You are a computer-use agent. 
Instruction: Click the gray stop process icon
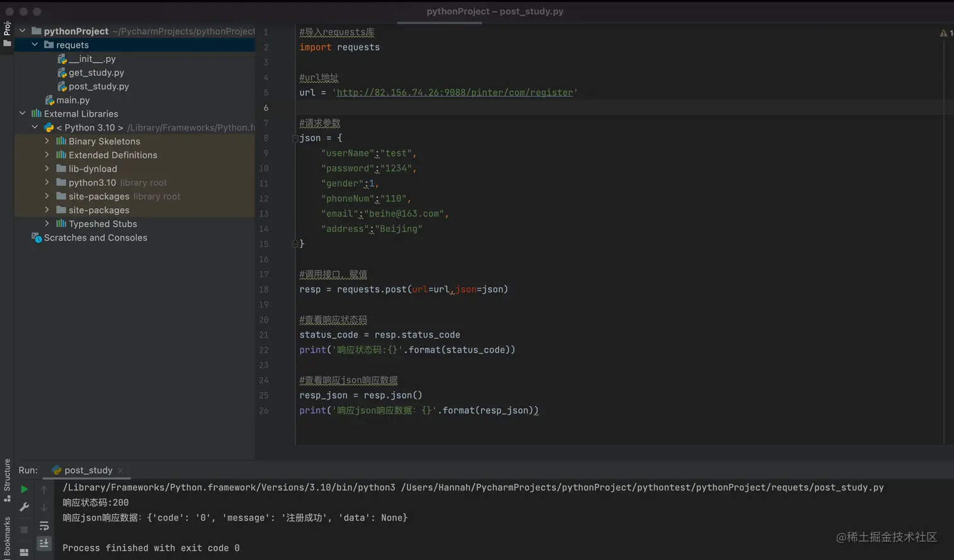pyautogui.click(x=24, y=530)
